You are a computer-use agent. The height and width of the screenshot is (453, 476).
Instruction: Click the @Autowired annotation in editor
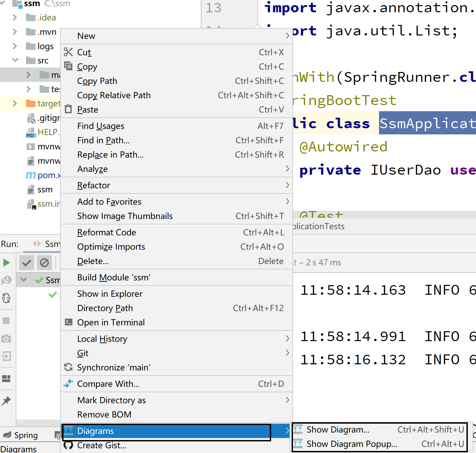pyautogui.click(x=343, y=147)
